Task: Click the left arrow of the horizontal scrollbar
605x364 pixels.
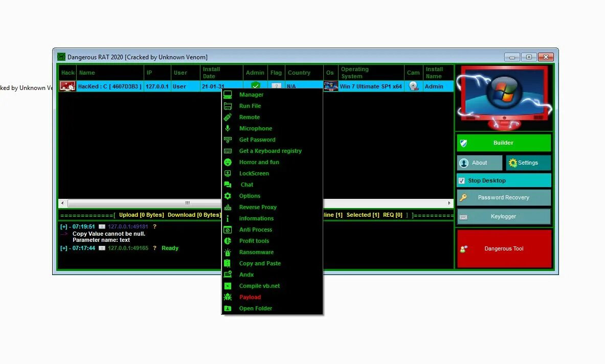Action: tap(62, 203)
